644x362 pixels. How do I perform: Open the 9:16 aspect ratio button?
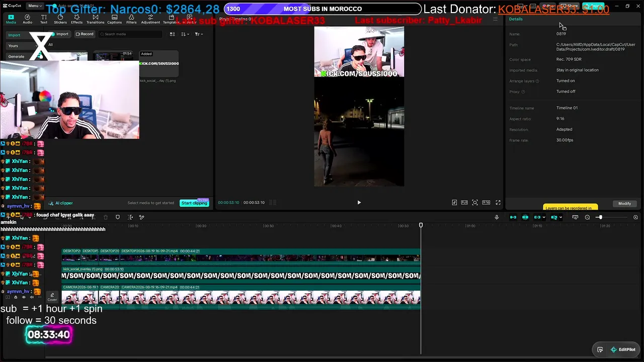pyautogui.click(x=486, y=203)
